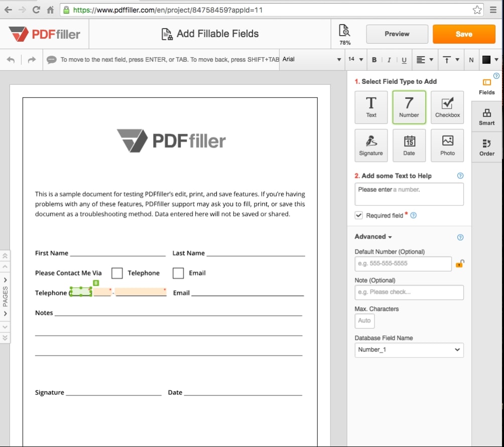This screenshot has width=504, height=447.
Task: Click the speech bubble hint icon
Action: 51,60
